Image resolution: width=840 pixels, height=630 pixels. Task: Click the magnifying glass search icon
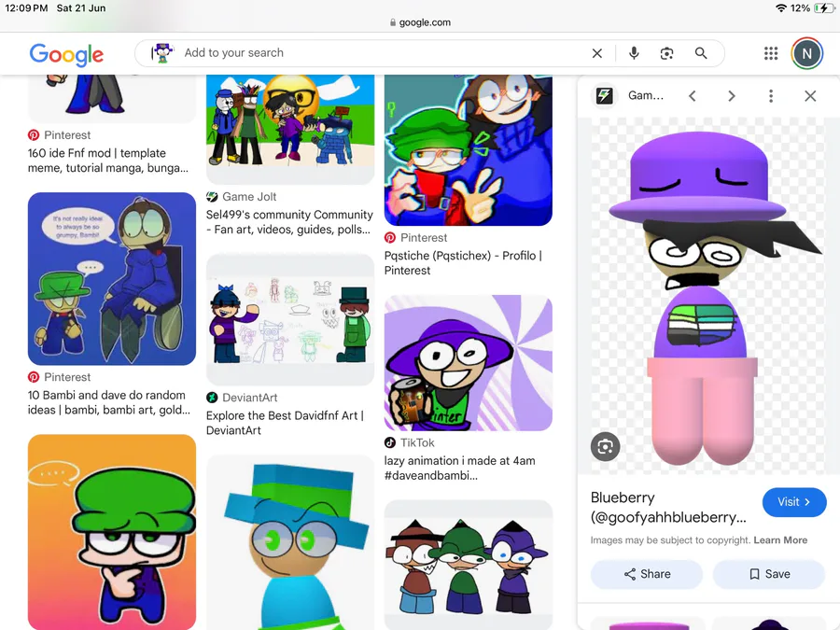(701, 53)
